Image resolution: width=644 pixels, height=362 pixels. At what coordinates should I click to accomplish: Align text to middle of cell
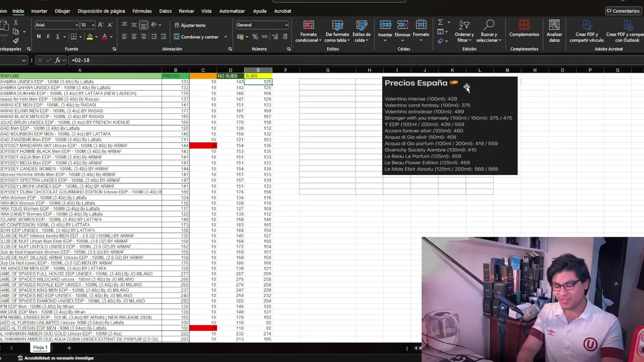[134, 25]
